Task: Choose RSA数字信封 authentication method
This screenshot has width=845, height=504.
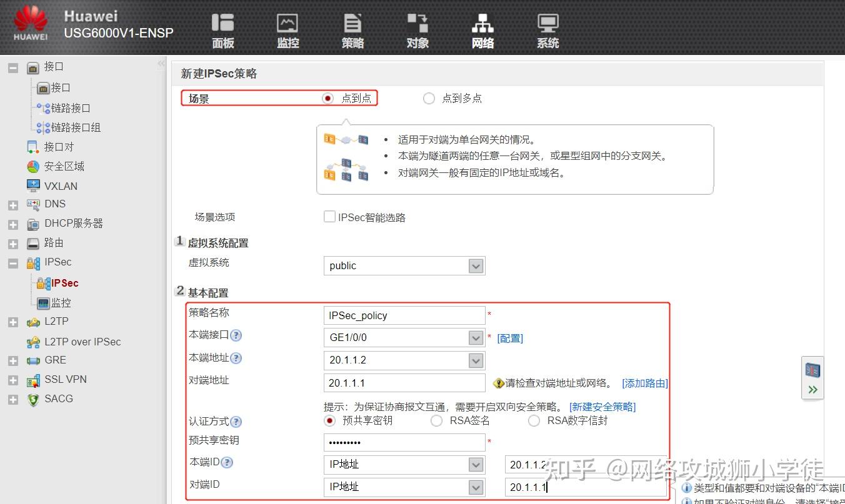Action: pyautogui.click(x=534, y=420)
